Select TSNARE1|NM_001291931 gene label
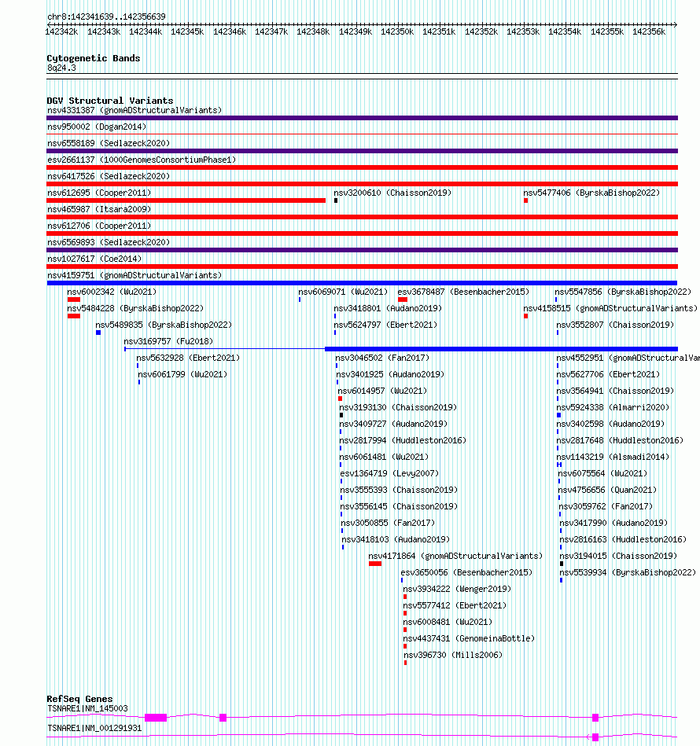The height and width of the screenshot is (746, 700). pos(94,728)
